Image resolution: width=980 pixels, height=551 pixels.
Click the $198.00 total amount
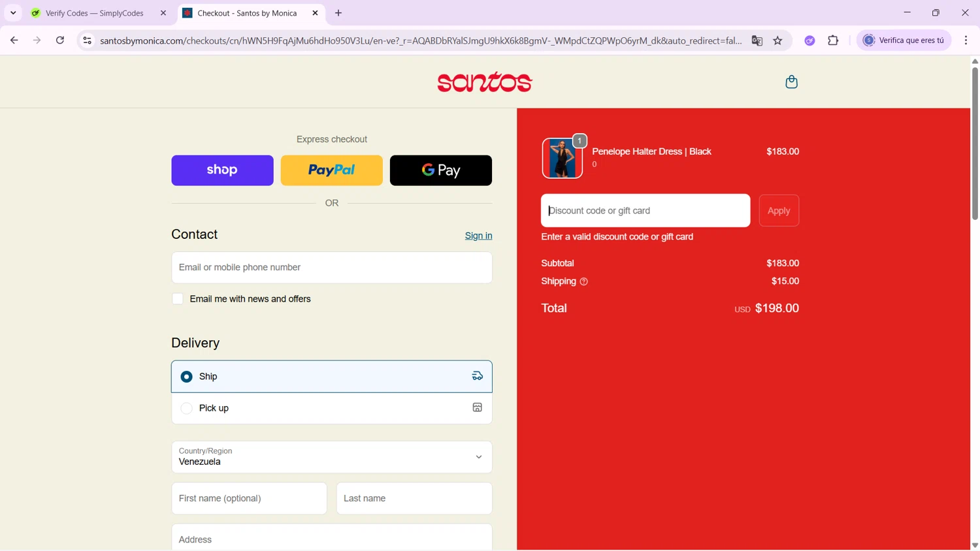(777, 308)
